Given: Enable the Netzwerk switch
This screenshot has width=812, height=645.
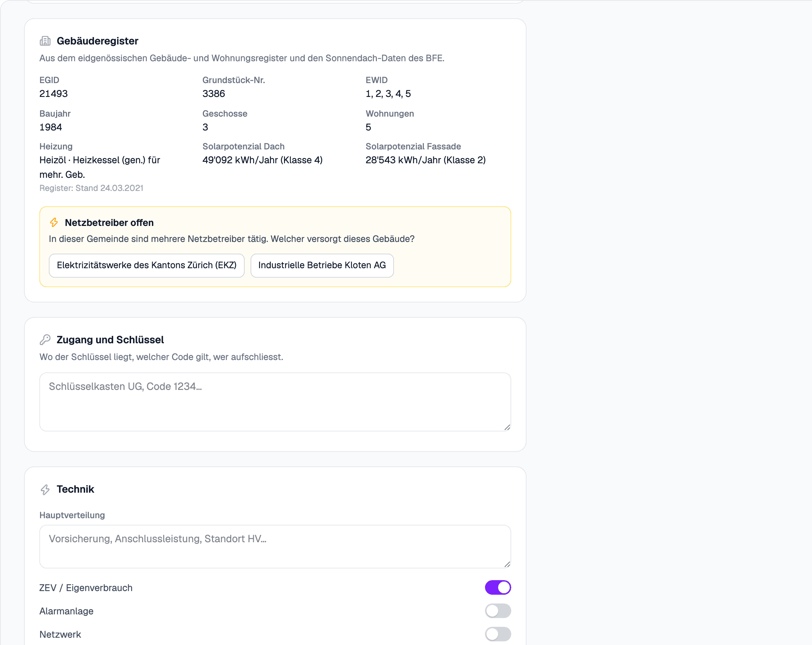Looking at the screenshot, I should [x=498, y=634].
